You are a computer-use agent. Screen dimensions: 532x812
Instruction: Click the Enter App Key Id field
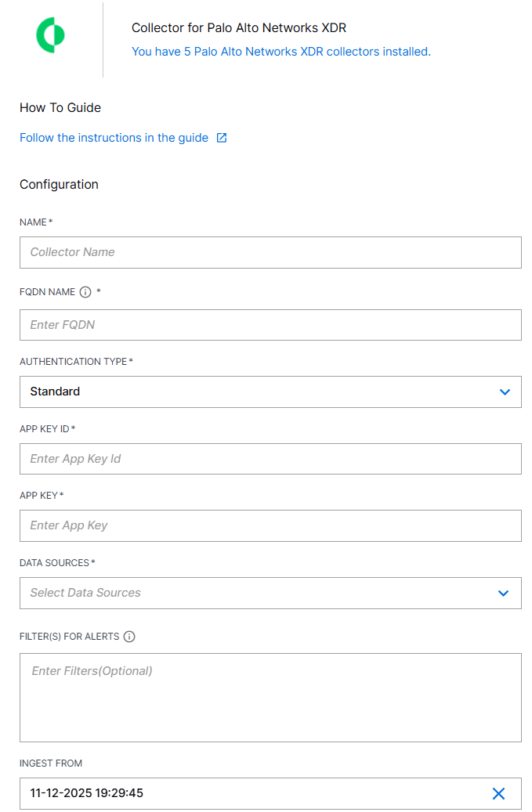tap(270, 459)
